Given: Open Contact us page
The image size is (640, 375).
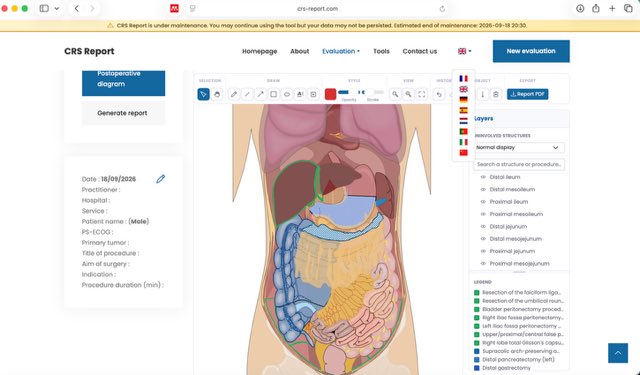Looking at the screenshot, I should click(x=420, y=51).
